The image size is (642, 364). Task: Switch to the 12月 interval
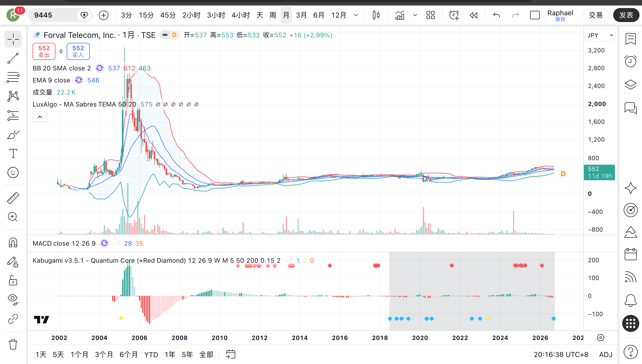(x=339, y=15)
